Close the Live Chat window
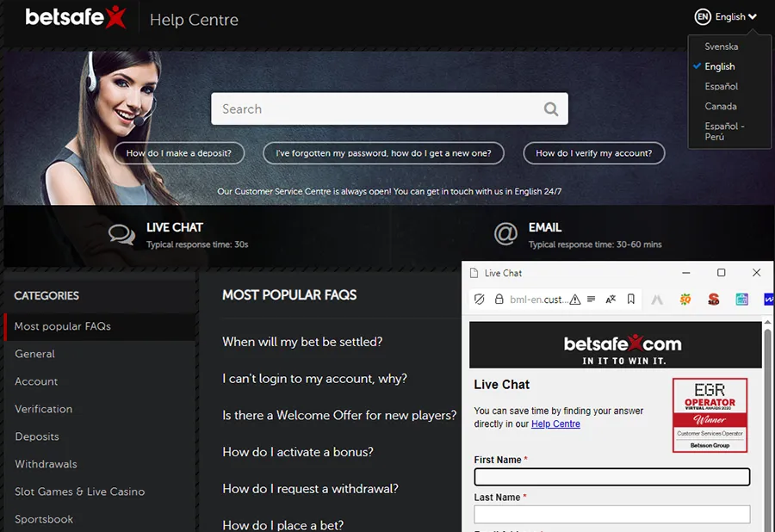The image size is (775, 532). click(756, 273)
